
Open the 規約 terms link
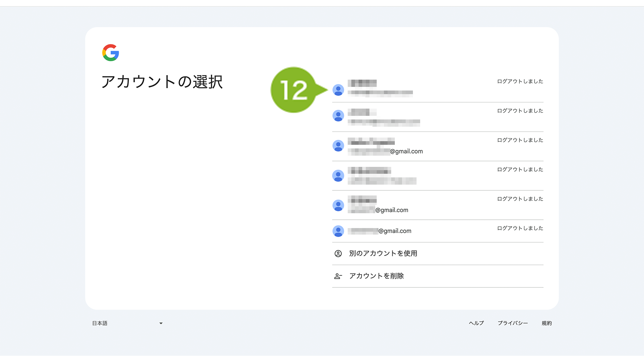pos(547,323)
